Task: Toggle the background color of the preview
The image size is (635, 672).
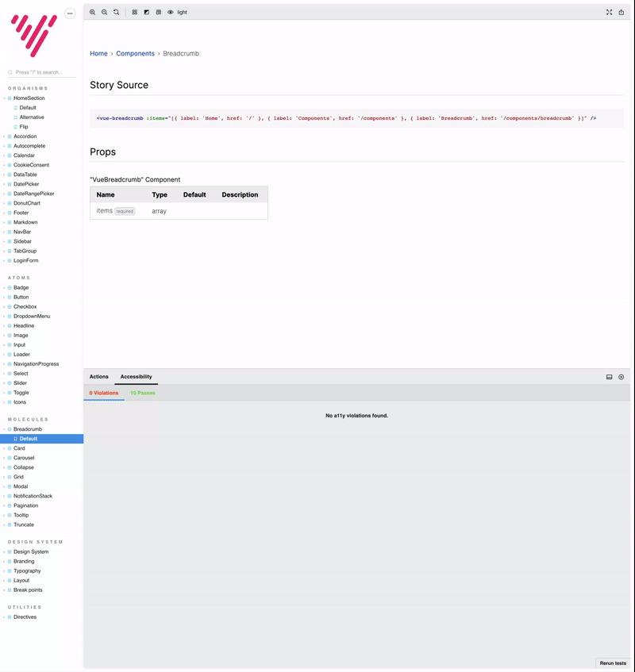Action: pyautogui.click(x=146, y=12)
